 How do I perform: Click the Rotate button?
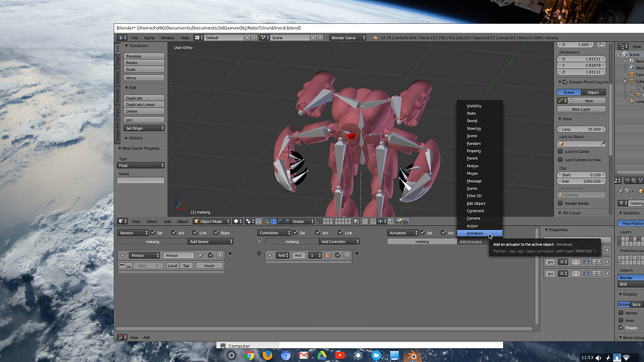[x=144, y=63]
